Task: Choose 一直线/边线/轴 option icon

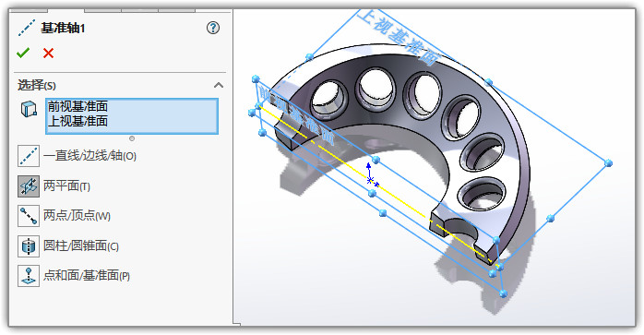Action: pyautogui.click(x=29, y=156)
